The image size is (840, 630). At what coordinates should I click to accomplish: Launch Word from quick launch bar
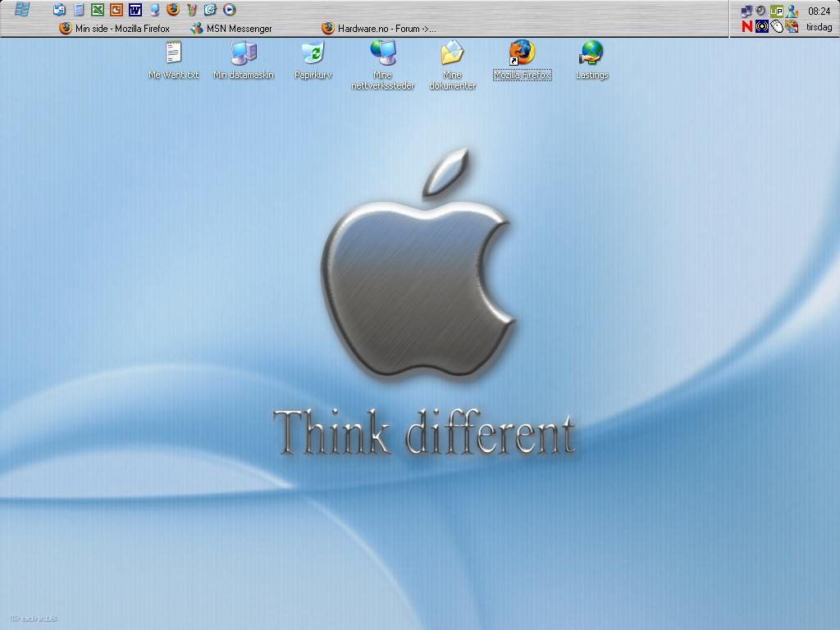[x=135, y=10]
